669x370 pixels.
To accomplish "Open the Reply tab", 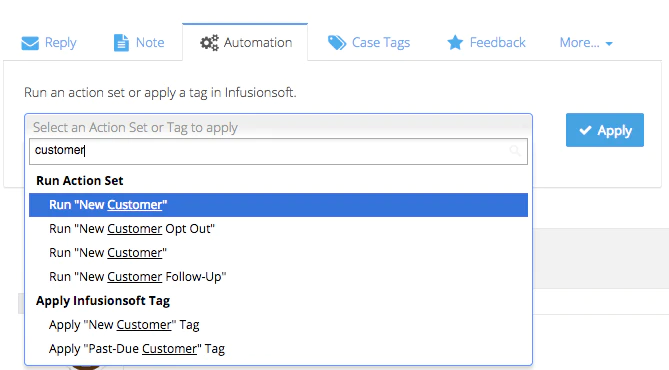I will [49, 43].
